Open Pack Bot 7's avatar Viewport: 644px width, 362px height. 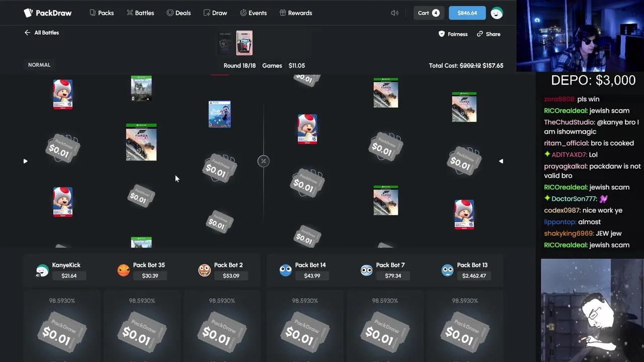point(366,270)
